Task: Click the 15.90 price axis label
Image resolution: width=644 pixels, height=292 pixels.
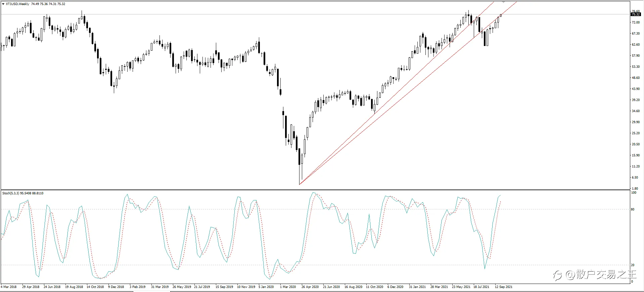Action: pyautogui.click(x=636, y=155)
